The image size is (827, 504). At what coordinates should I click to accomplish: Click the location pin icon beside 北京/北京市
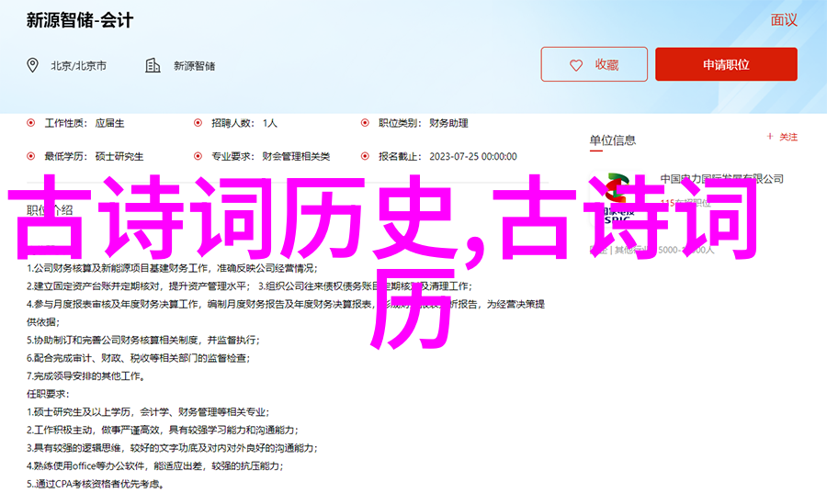tap(33, 65)
